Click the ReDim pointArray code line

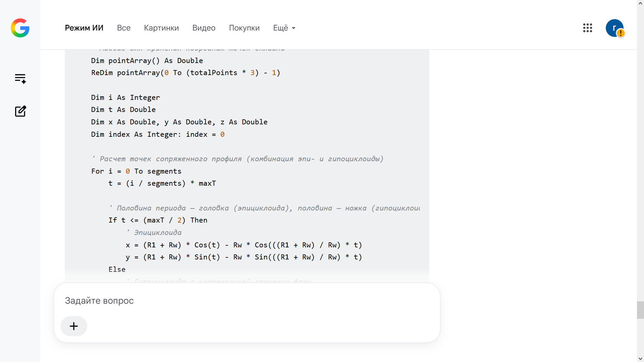185,73
